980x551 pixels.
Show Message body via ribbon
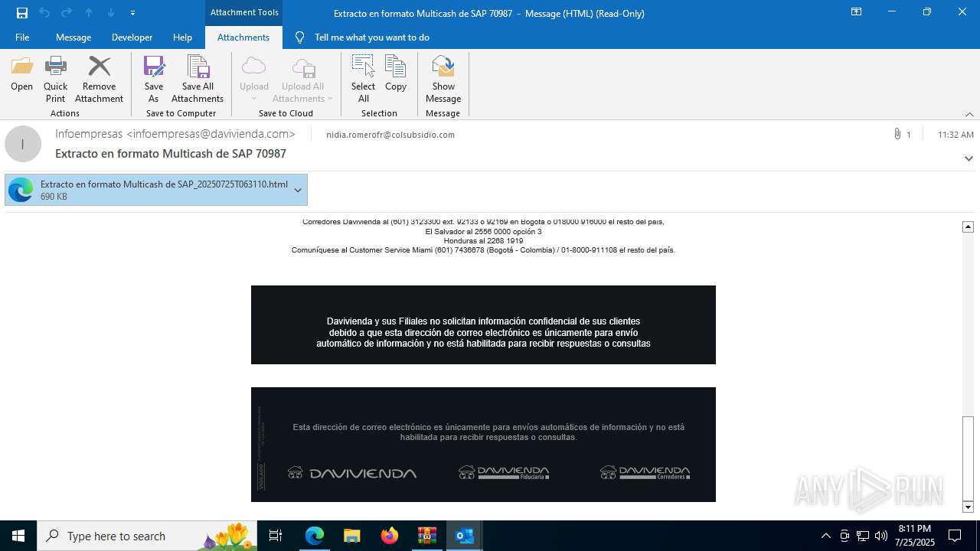point(443,80)
